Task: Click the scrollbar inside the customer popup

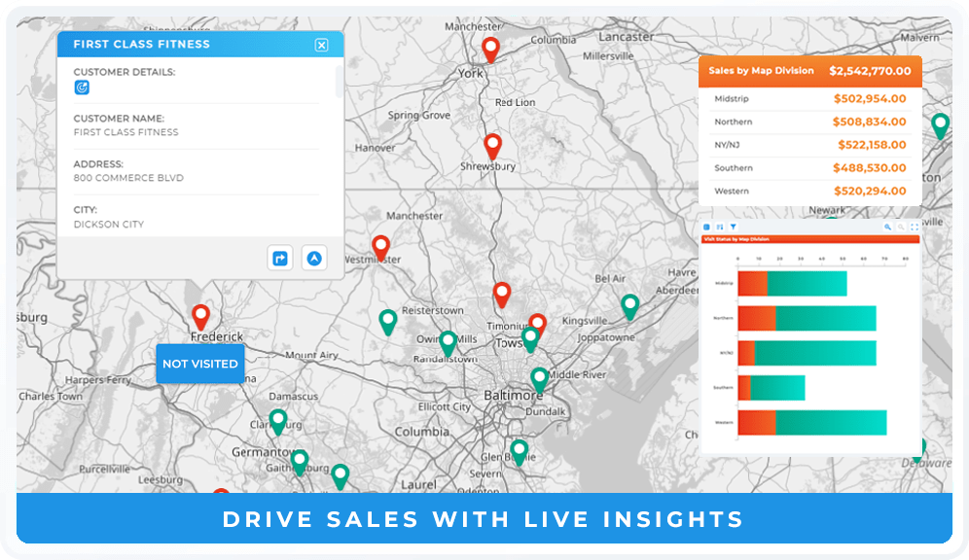Action: click(x=339, y=82)
